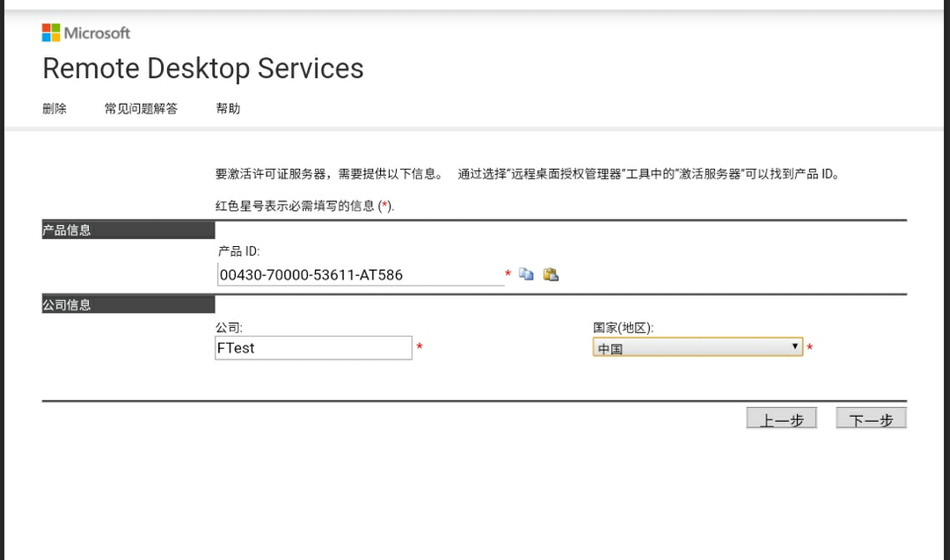The image size is (950, 560).
Task: Click the 产品 ID input field
Action: click(361, 274)
